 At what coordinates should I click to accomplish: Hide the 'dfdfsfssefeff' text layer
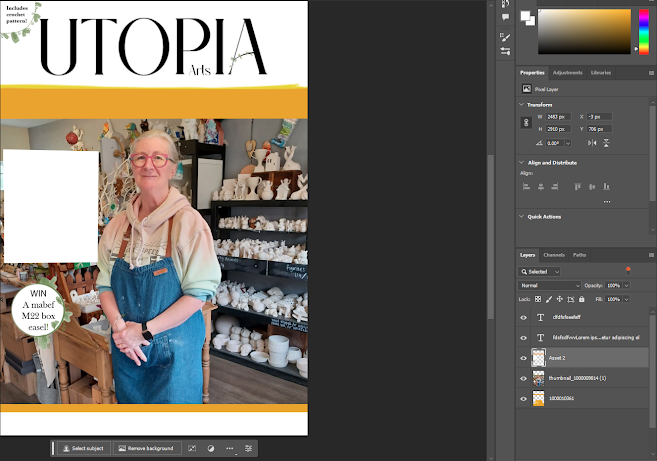pyautogui.click(x=524, y=318)
